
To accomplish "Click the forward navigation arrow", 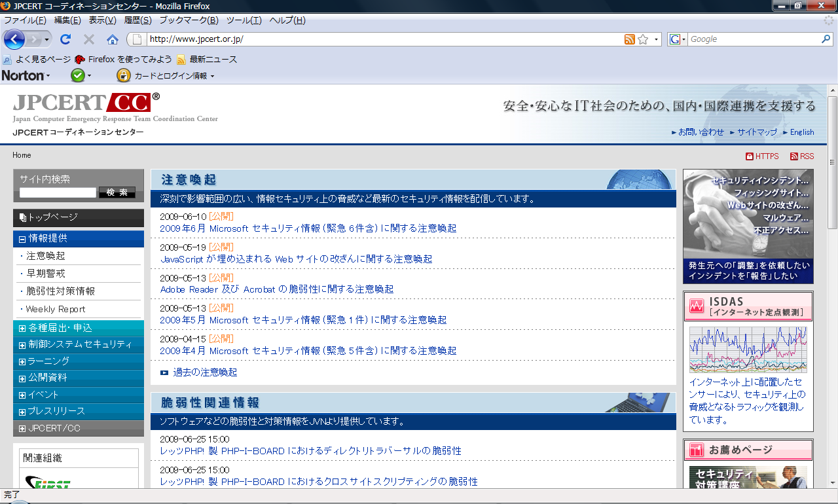I will [34, 39].
